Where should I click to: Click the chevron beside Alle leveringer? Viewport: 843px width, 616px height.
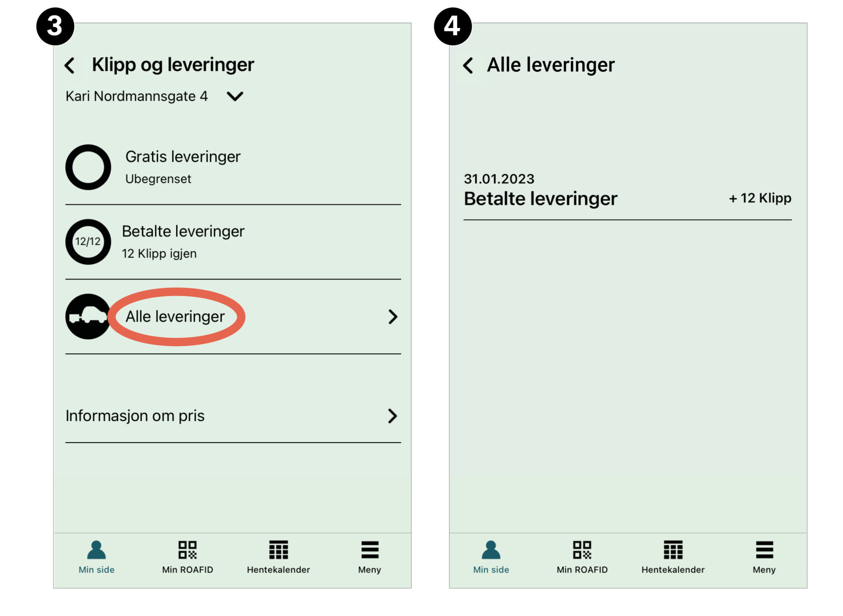point(393,316)
